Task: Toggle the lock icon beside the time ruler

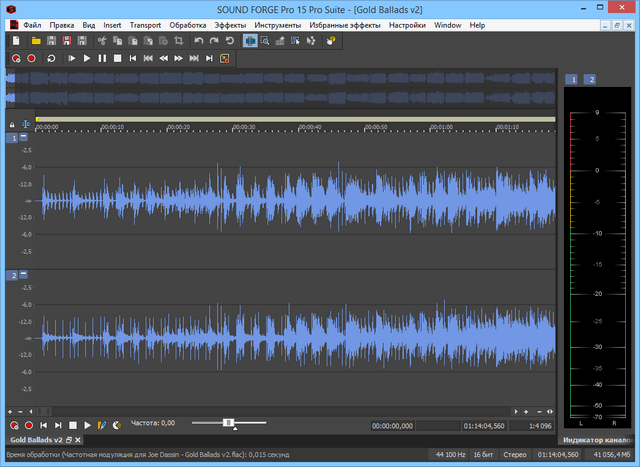Action: click(12, 124)
